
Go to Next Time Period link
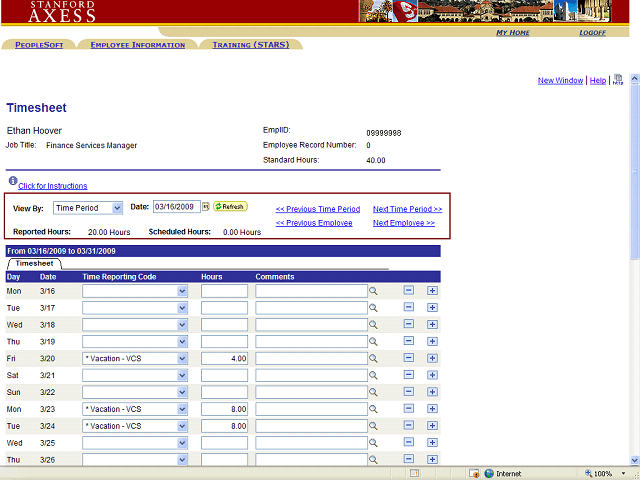click(407, 209)
